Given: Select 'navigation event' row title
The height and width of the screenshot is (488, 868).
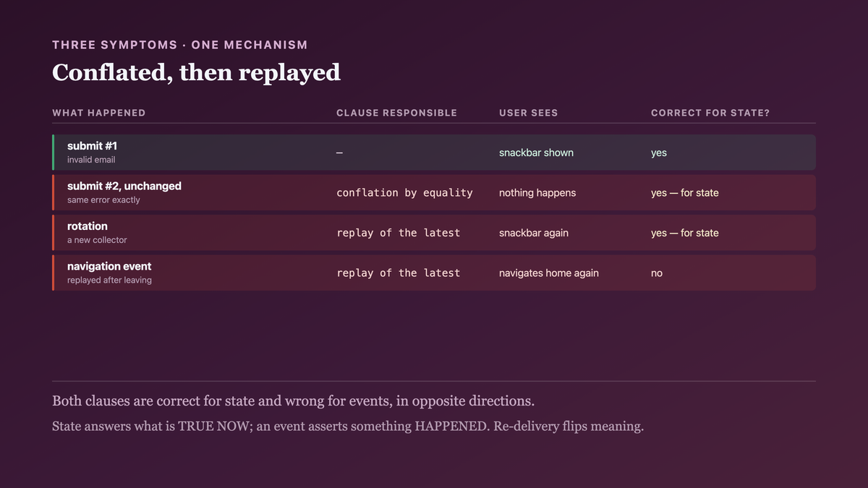Looking at the screenshot, I should point(109,266).
